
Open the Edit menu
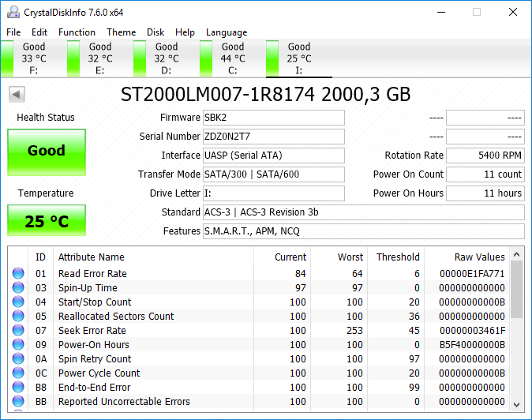coord(39,32)
